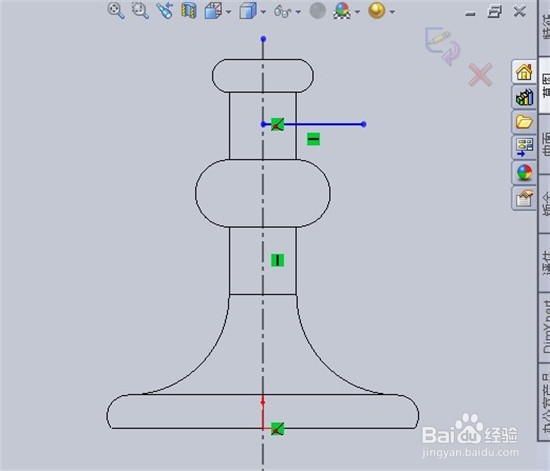
Task: Cancel the sketch with the red X
Action: click(480, 74)
